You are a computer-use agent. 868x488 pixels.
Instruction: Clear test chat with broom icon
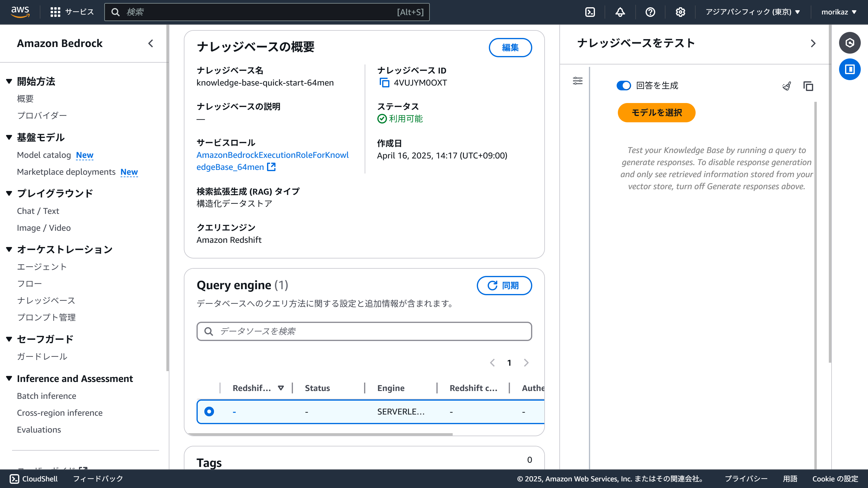coord(787,86)
